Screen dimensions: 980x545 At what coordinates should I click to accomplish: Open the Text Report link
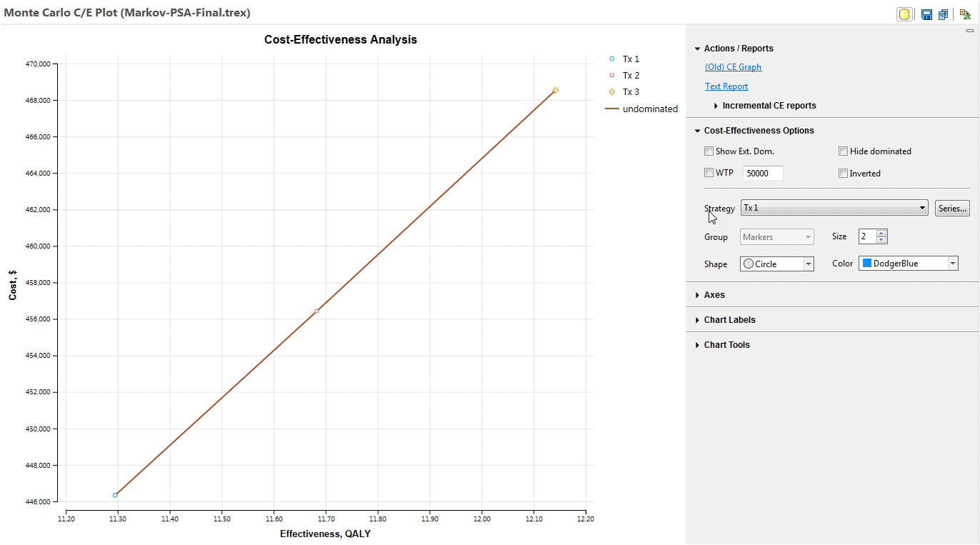(x=726, y=86)
